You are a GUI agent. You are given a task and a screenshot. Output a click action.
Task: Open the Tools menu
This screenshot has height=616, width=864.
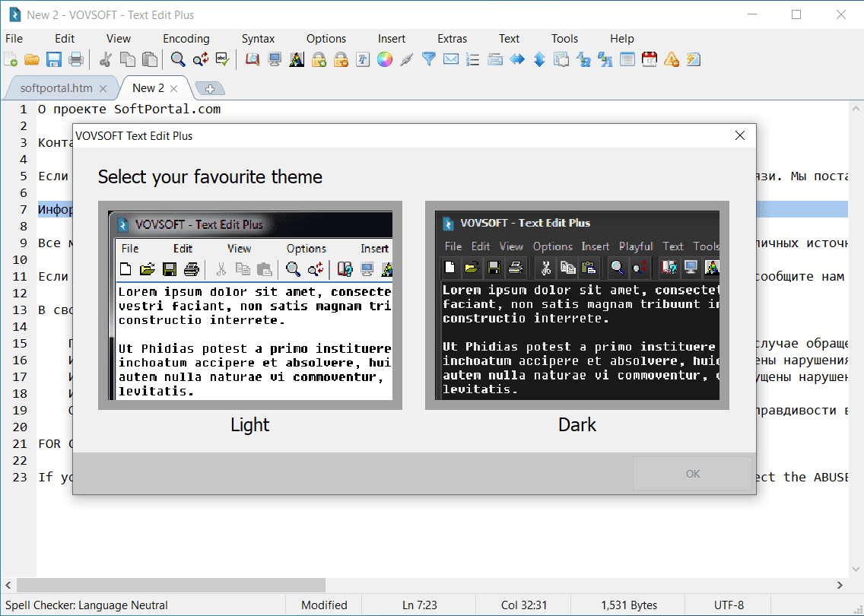(565, 39)
